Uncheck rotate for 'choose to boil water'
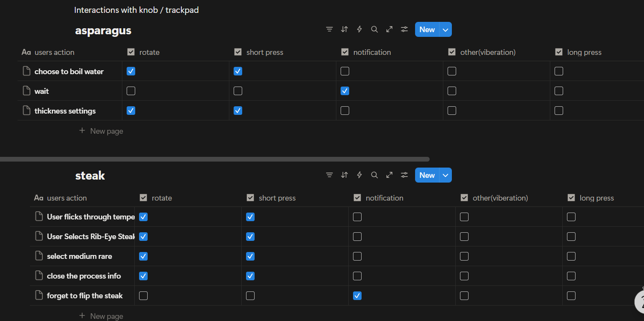 pyautogui.click(x=131, y=71)
